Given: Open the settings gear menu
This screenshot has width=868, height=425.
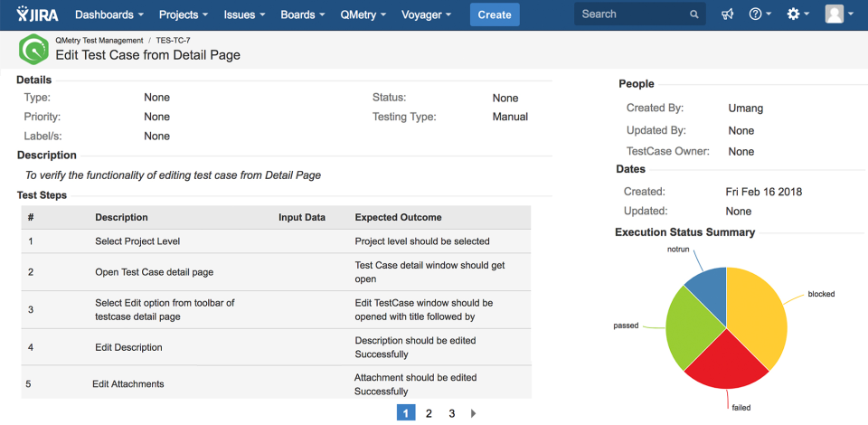Looking at the screenshot, I should 798,14.
